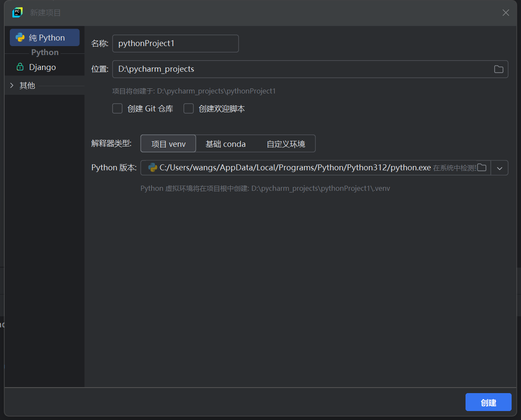This screenshot has height=420, width=521.
Task: Click the Django lock icon in sidebar
Action: pyautogui.click(x=20, y=67)
